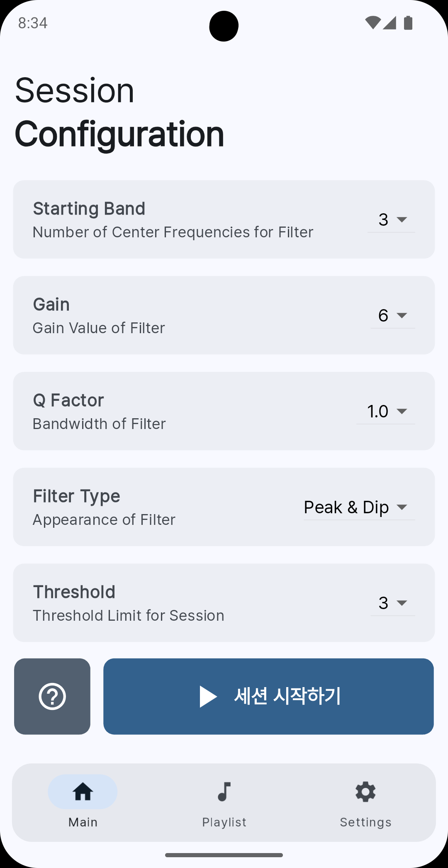The height and width of the screenshot is (868, 448).
Task: Tap the Filter Type card description
Action: click(104, 519)
